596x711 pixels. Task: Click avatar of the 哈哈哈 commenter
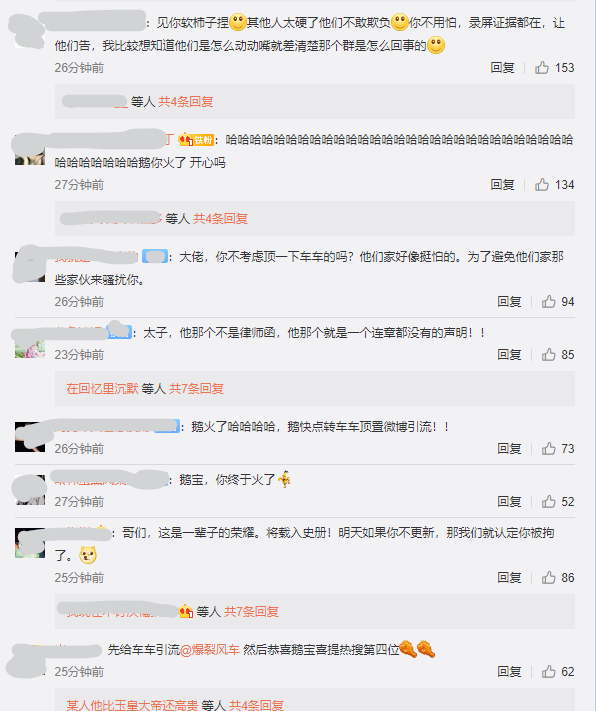[30, 150]
